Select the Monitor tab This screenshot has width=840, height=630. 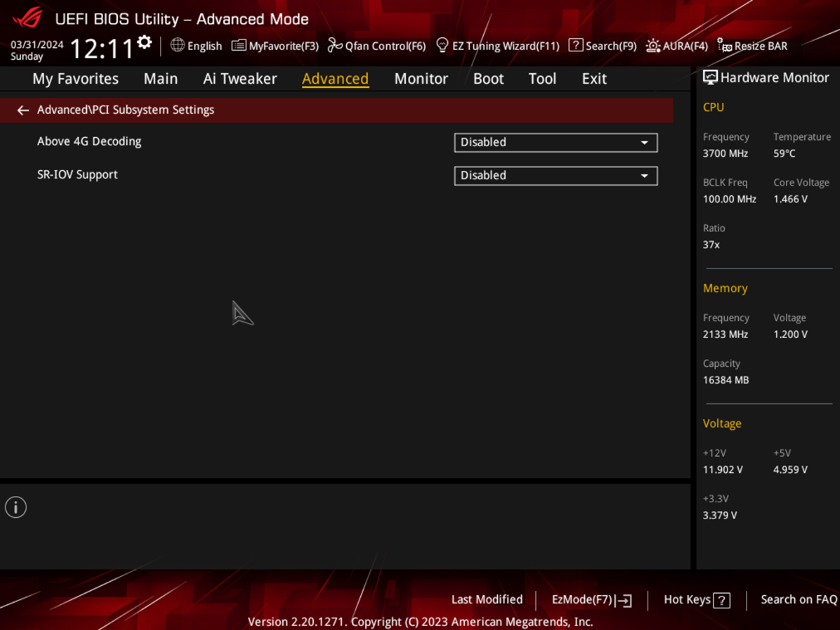[421, 79]
